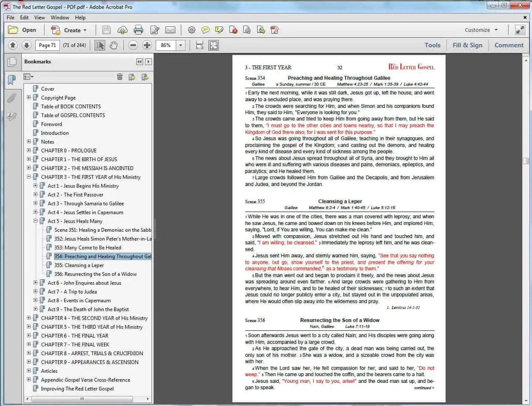532x406 pixels.
Task: Click the New bookmark icon
Action: point(132,77)
